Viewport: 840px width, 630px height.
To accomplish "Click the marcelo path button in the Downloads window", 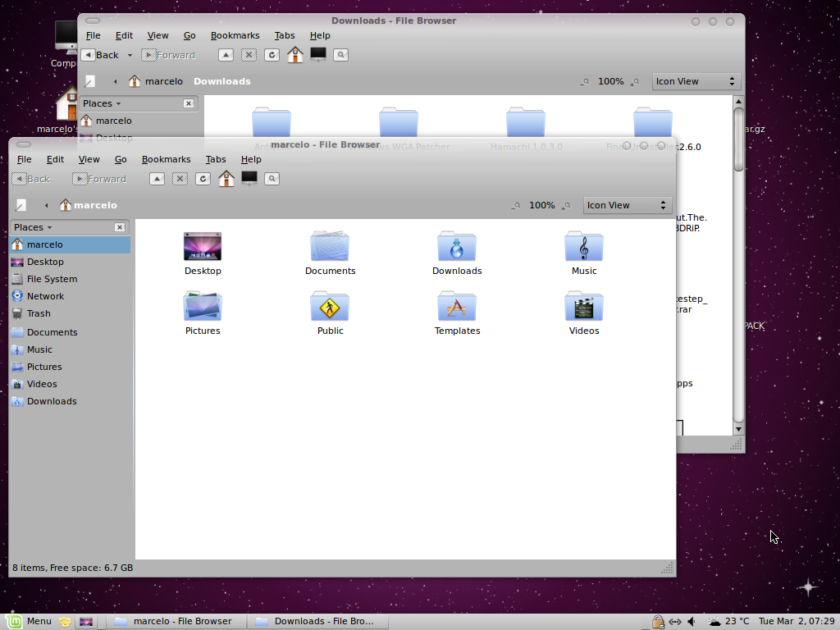I will 156,81.
